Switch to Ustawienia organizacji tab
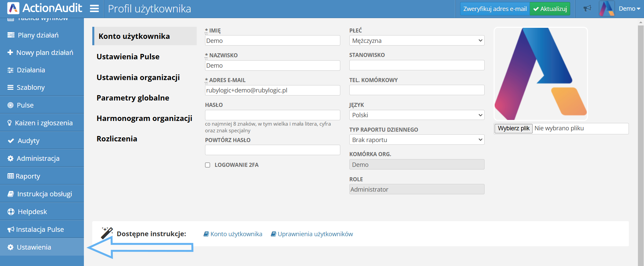Viewport: 644px width, 266px height. point(138,77)
